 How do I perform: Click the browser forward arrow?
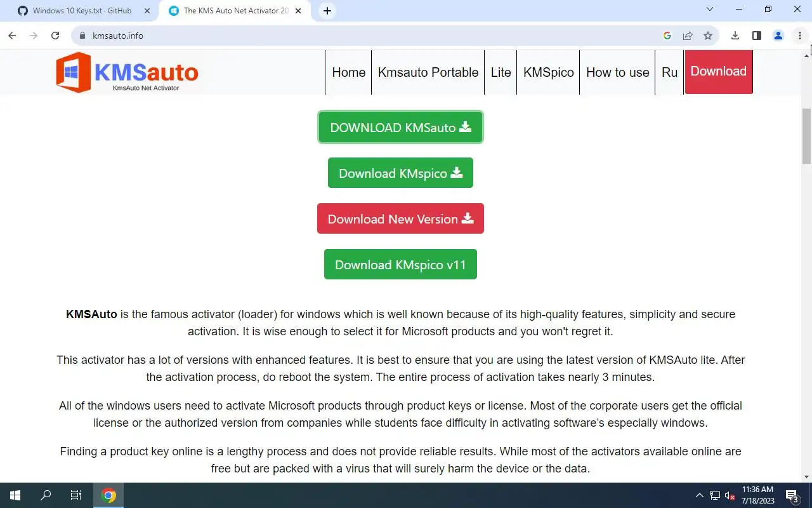point(34,36)
